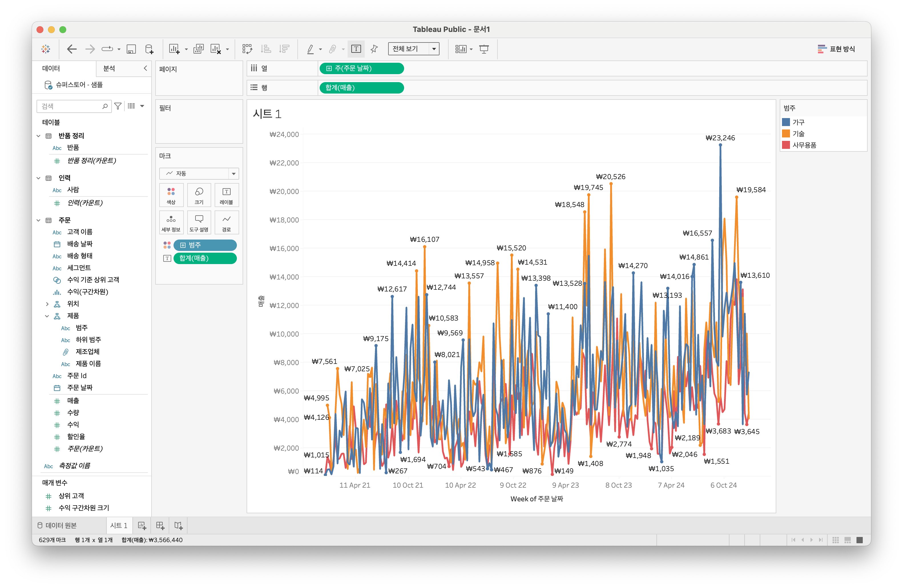Click the new dashboard tab icon

(160, 526)
